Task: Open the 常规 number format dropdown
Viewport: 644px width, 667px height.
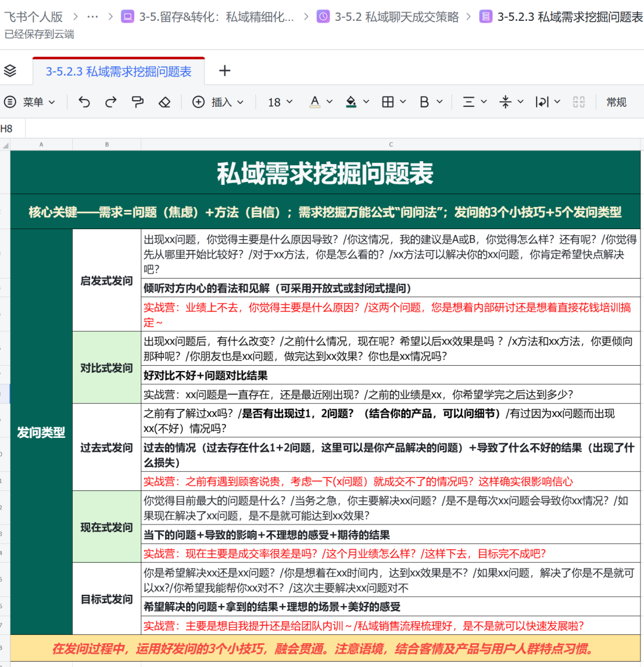Action: point(617,102)
